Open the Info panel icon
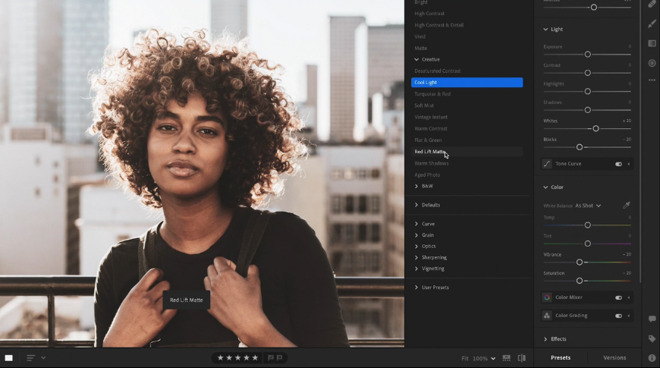This screenshot has width=660, height=368. 652,358
